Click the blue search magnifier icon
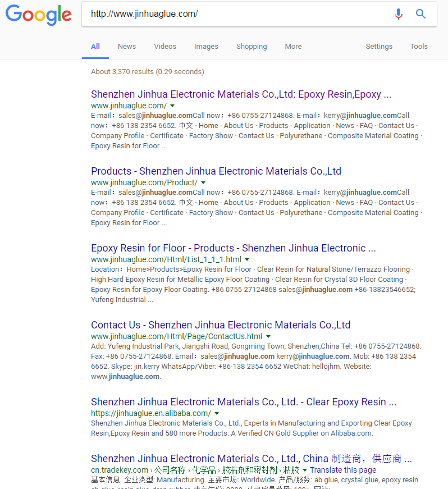The image size is (448, 489). coord(420,13)
